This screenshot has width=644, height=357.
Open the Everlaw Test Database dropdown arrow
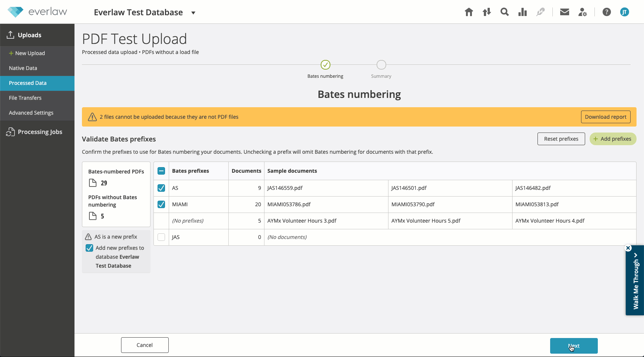click(193, 13)
